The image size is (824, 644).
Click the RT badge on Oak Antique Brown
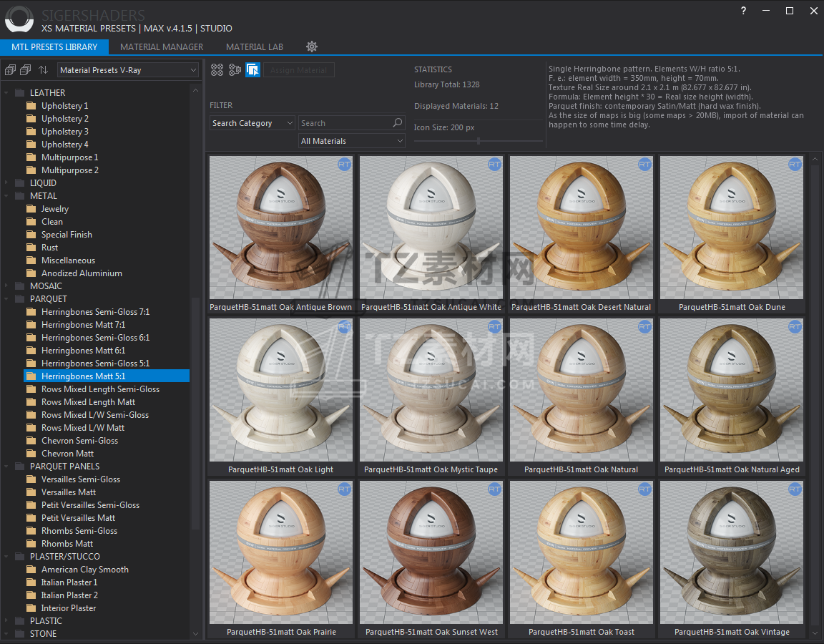tap(344, 165)
